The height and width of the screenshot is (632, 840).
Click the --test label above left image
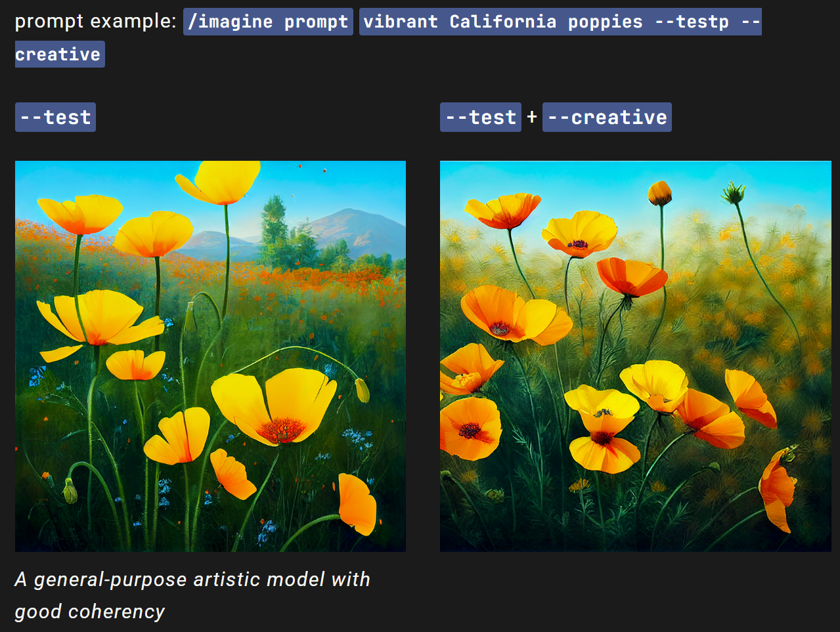(x=55, y=117)
